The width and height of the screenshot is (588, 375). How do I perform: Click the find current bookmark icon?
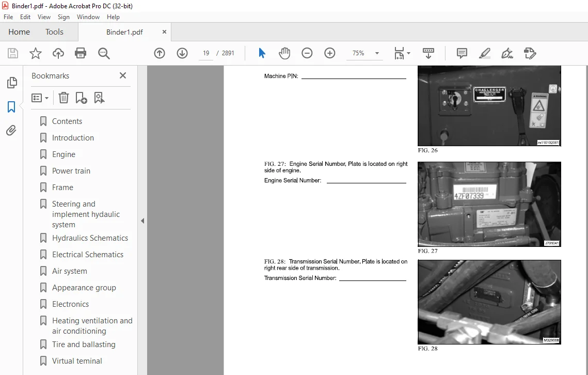tap(99, 98)
